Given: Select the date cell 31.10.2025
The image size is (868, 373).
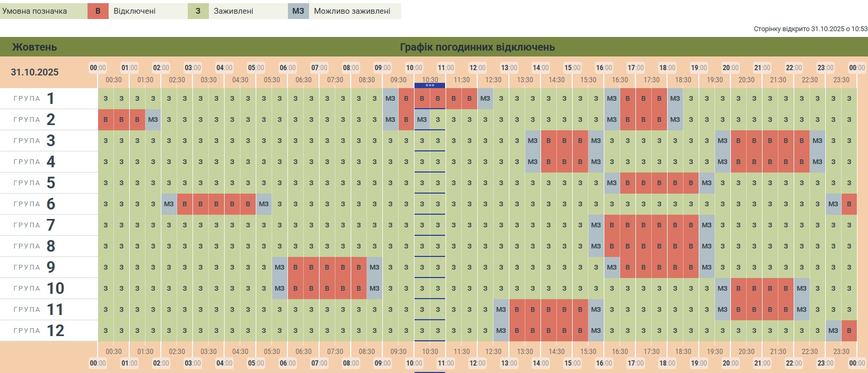Looking at the screenshot, I should click(x=35, y=72).
